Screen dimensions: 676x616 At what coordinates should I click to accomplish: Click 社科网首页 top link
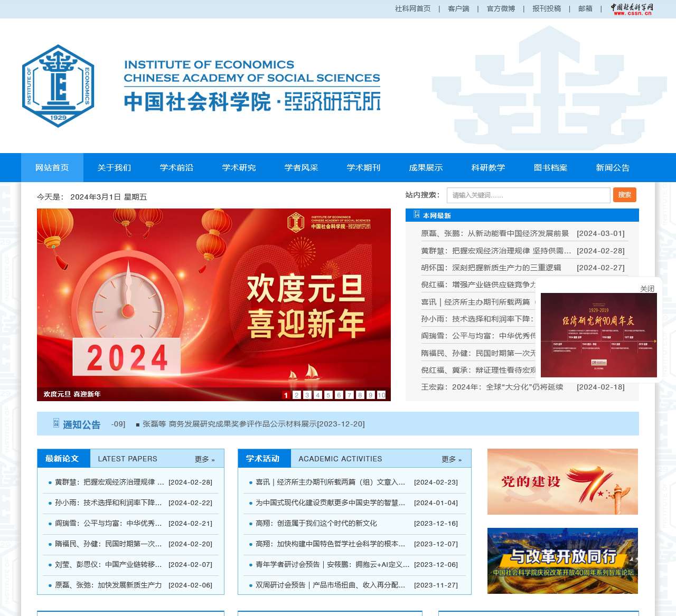tap(413, 8)
